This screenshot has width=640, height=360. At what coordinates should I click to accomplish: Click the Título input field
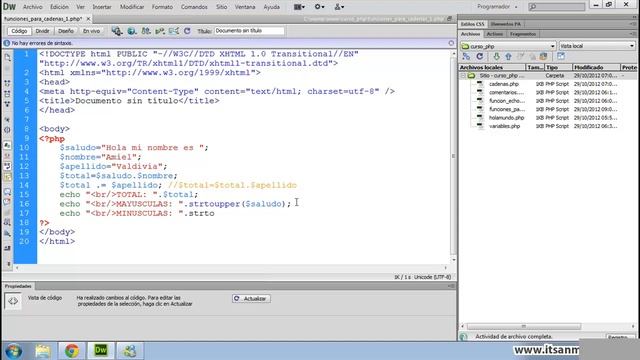(x=249, y=31)
